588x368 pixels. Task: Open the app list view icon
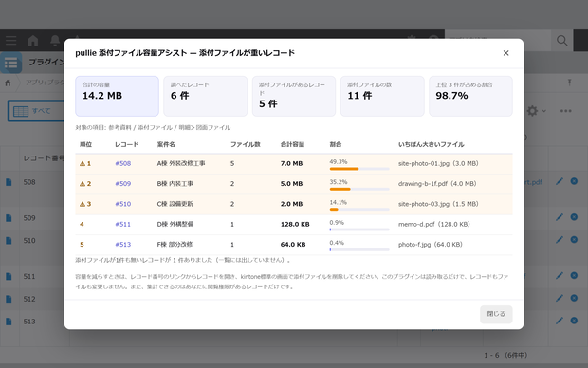[x=10, y=63]
